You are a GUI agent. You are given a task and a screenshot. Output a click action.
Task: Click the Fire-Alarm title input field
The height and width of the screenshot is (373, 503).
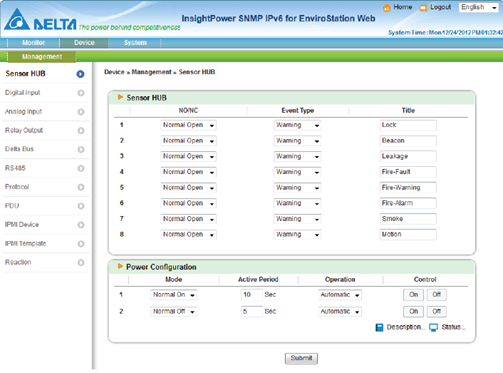[x=408, y=203]
